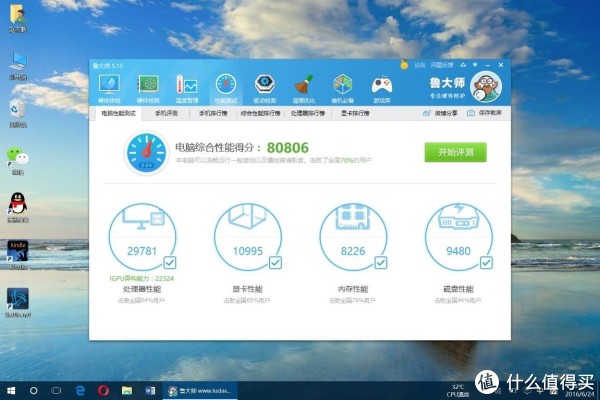The width and height of the screenshot is (600, 400).
Task: Switch to the 显卡排行榜 tab
Action: (355, 113)
